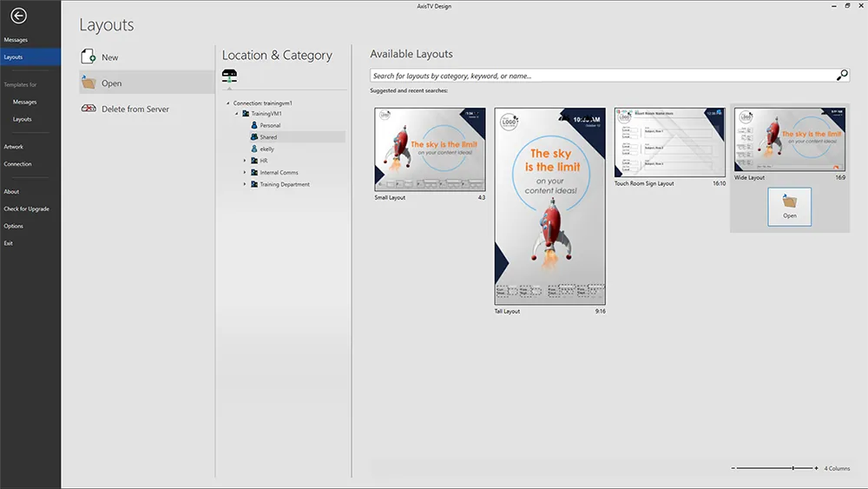This screenshot has width=868, height=489.
Task: Open Messages under Templates for
Action: (x=24, y=102)
